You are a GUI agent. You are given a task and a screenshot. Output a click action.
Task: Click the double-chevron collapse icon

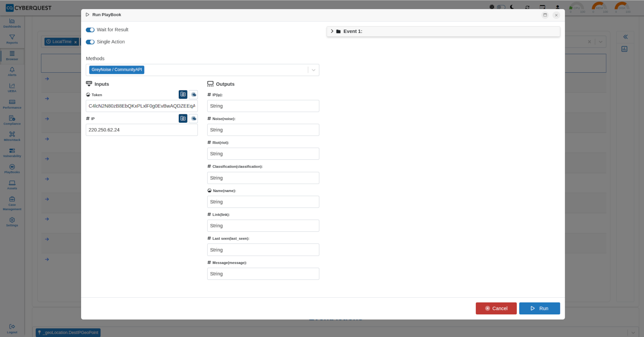pos(625,37)
